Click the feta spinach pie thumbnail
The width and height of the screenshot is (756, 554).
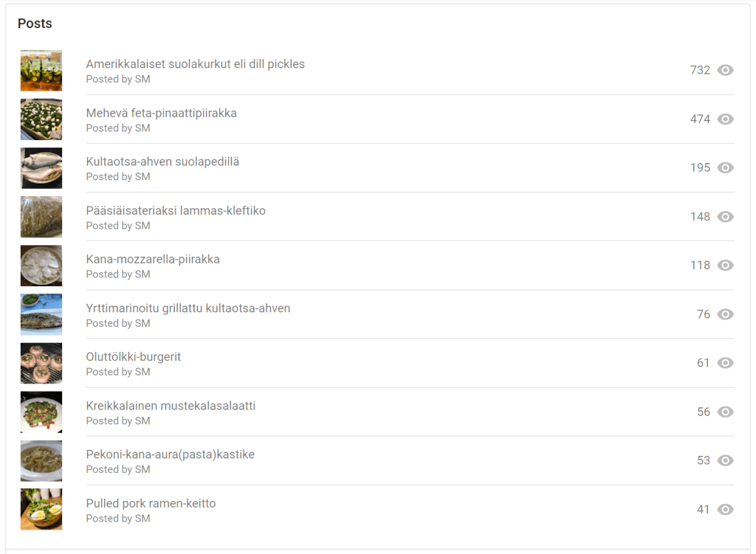click(41, 119)
